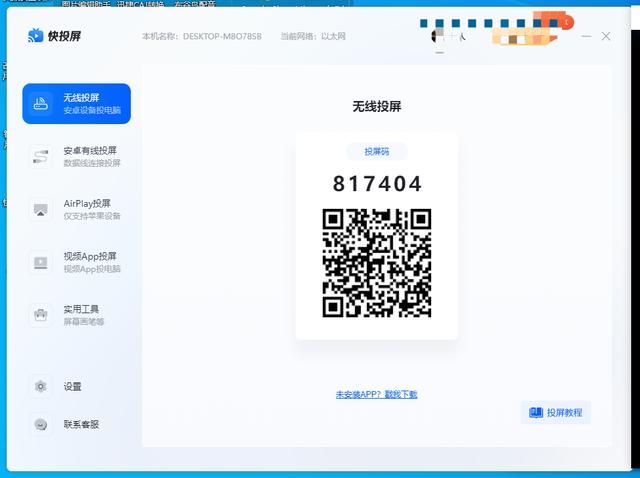Click the 未安装APP? download link

[x=376, y=394]
